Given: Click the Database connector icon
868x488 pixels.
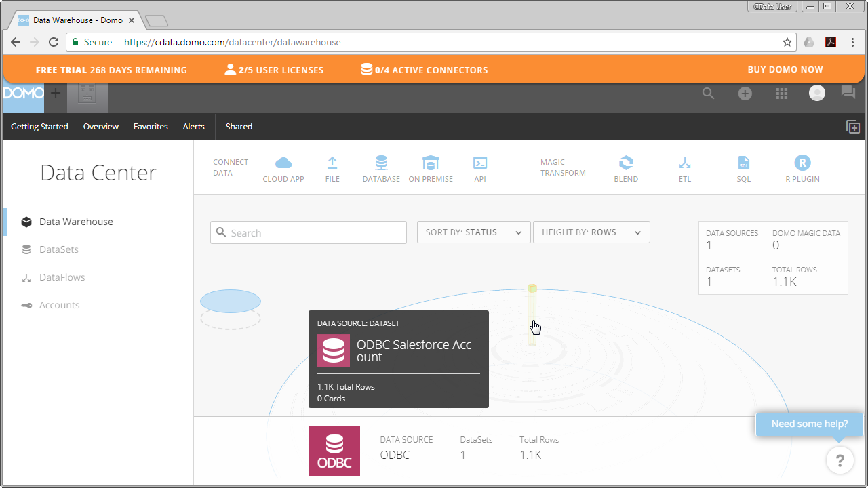Looking at the screenshot, I should pos(380,163).
